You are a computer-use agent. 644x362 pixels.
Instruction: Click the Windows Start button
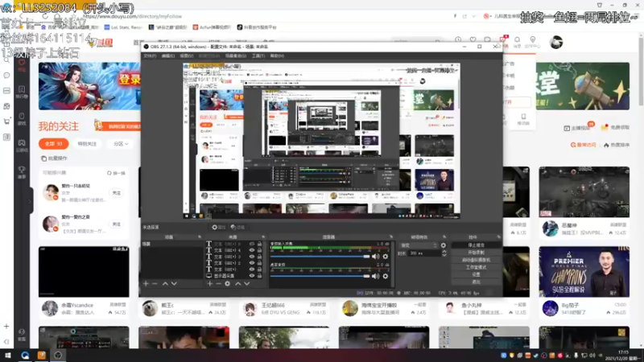(8, 355)
